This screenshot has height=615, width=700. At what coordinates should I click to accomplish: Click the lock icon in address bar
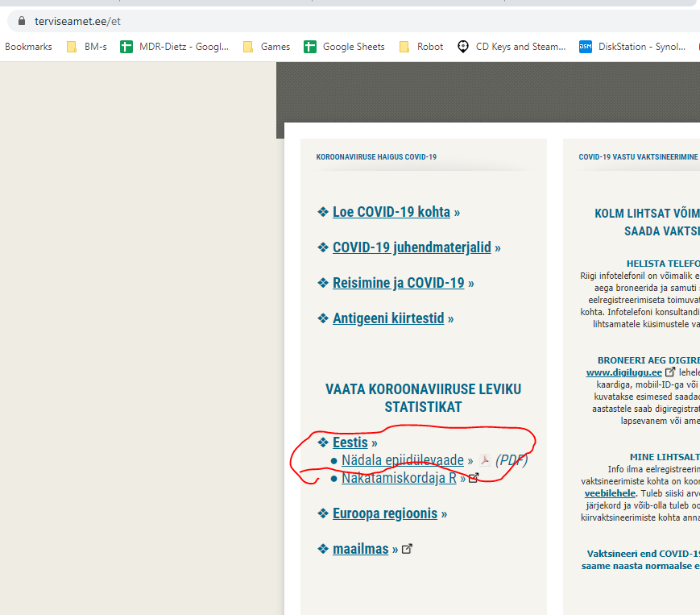[x=22, y=21]
